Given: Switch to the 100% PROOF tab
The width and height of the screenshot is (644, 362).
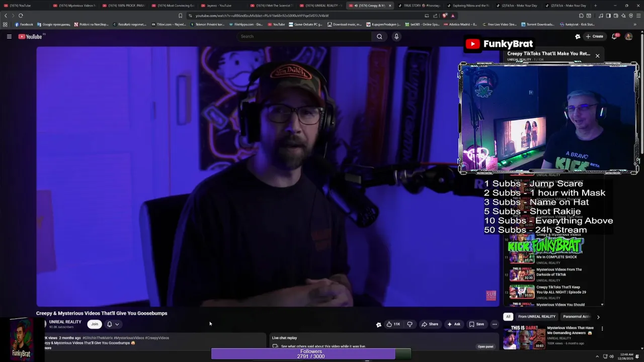Looking at the screenshot, I should pos(124,6).
